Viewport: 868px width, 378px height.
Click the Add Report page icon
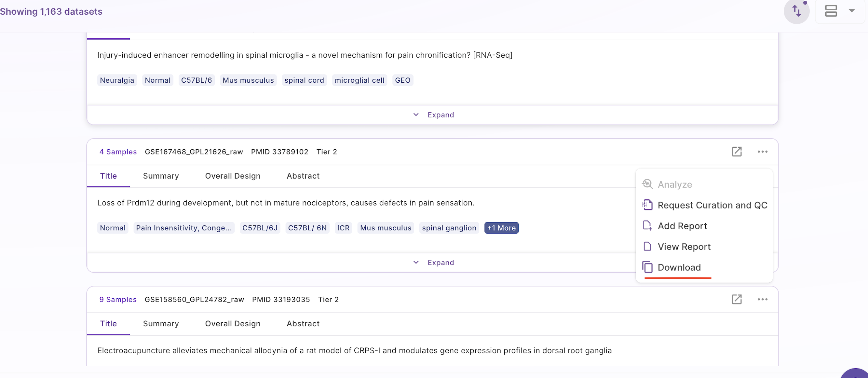(647, 225)
